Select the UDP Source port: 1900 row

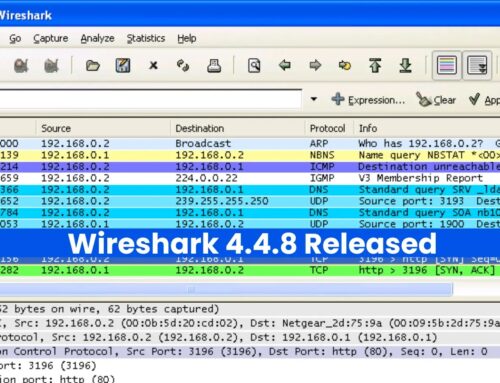point(250,224)
